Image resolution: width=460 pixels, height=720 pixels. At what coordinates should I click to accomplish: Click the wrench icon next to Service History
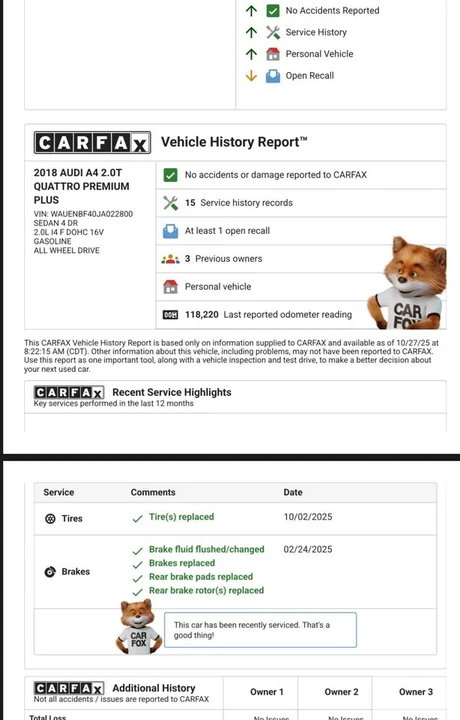(x=273, y=32)
